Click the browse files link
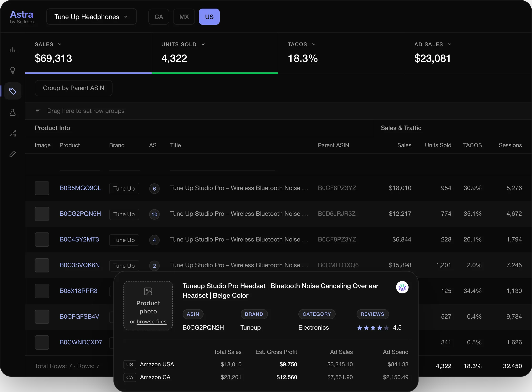 (x=152, y=322)
